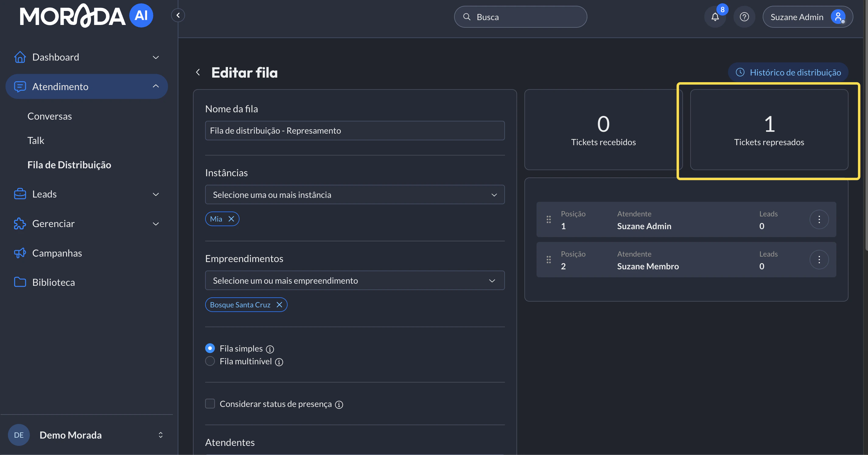Click the Nome da fila input field
868x455 pixels.
pos(355,131)
